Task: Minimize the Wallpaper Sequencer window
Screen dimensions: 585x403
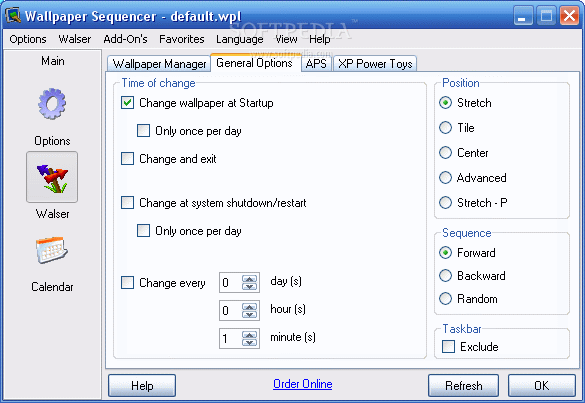Action: click(523, 16)
